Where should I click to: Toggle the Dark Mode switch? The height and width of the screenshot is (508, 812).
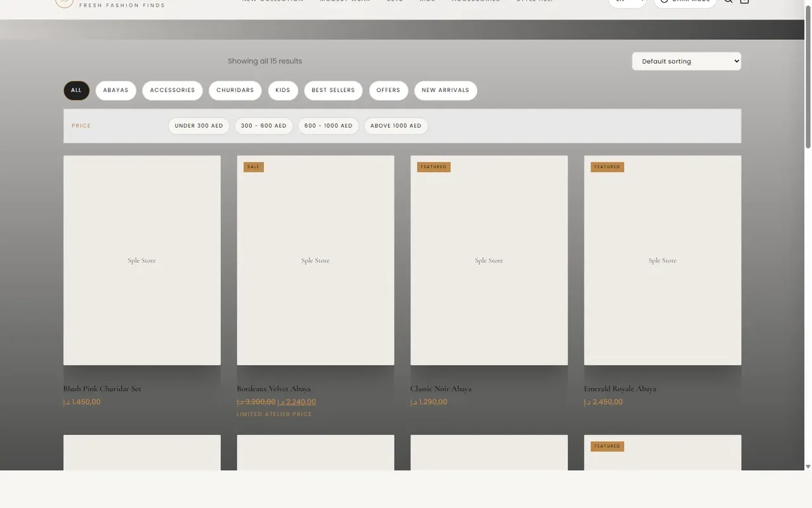pos(685,3)
